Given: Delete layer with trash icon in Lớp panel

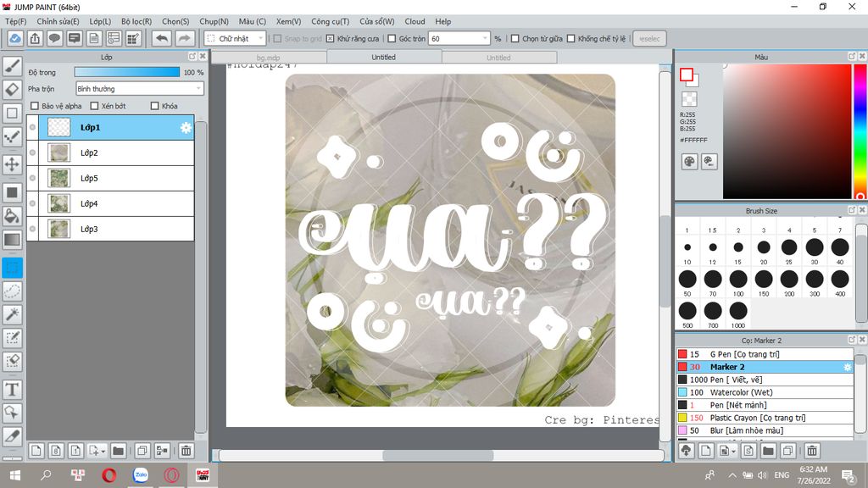Looking at the screenshot, I should tap(186, 451).
